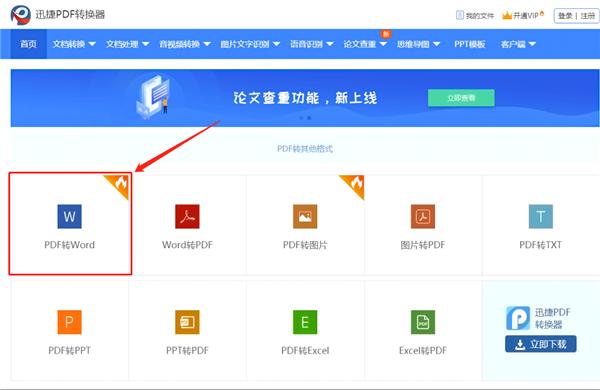Click the 论文查重功能 banner image
600x390 pixels.
[x=305, y=98]
